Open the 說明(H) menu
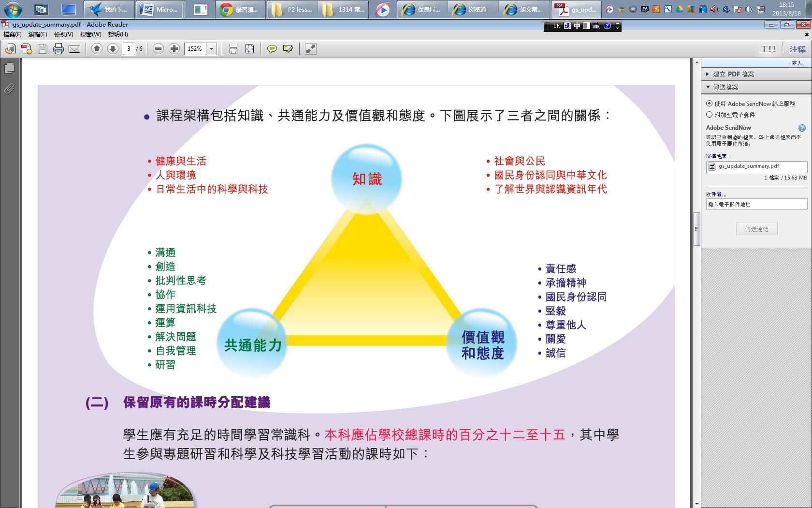The height and width of the screenshot is (508, 812). click(x=118, y=34)
